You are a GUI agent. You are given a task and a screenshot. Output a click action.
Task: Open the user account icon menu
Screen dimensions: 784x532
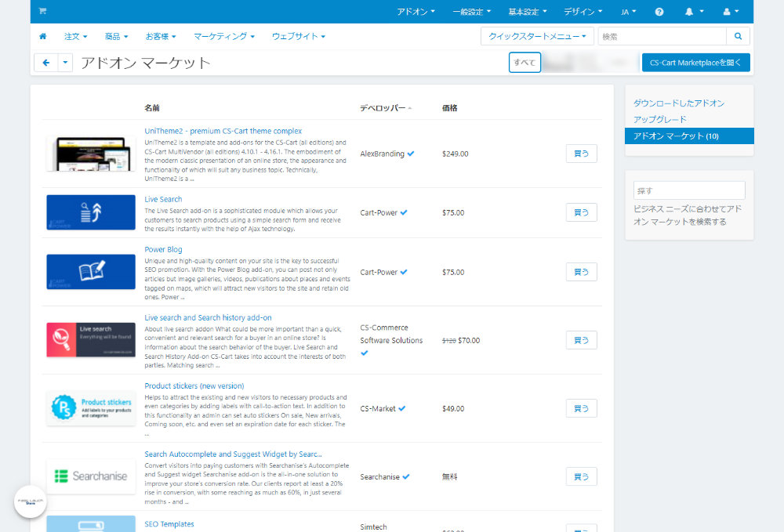[731, 12]
